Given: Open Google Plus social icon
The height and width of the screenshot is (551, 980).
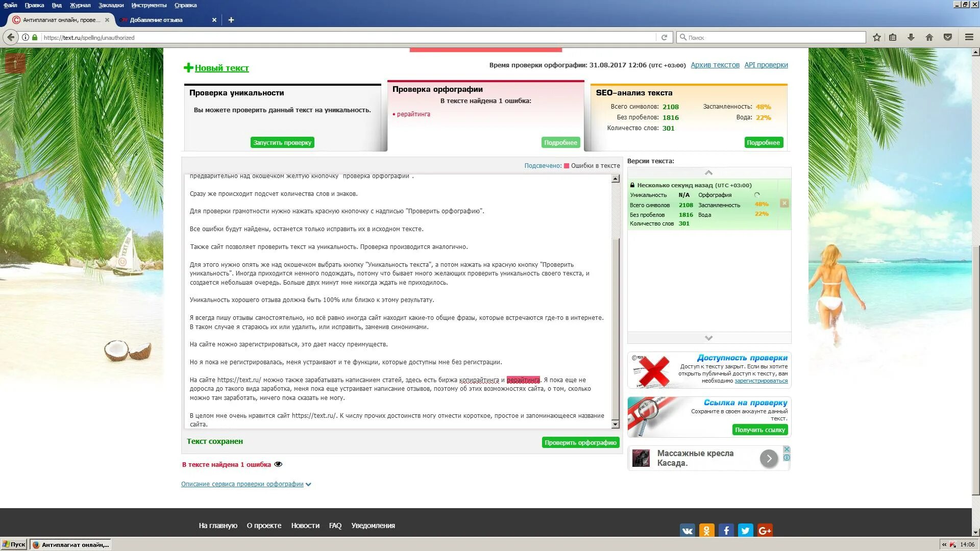Looking at the screenshot, I should pos(765,531).
